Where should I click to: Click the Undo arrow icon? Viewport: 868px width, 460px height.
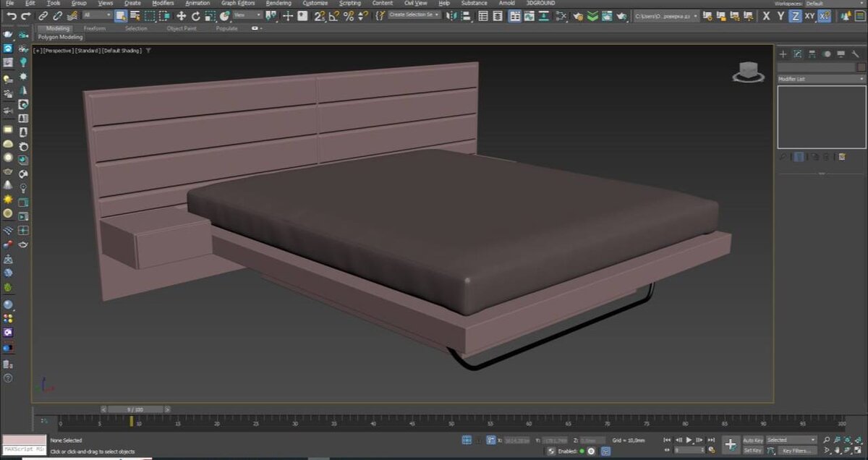[x=12, y=15]
